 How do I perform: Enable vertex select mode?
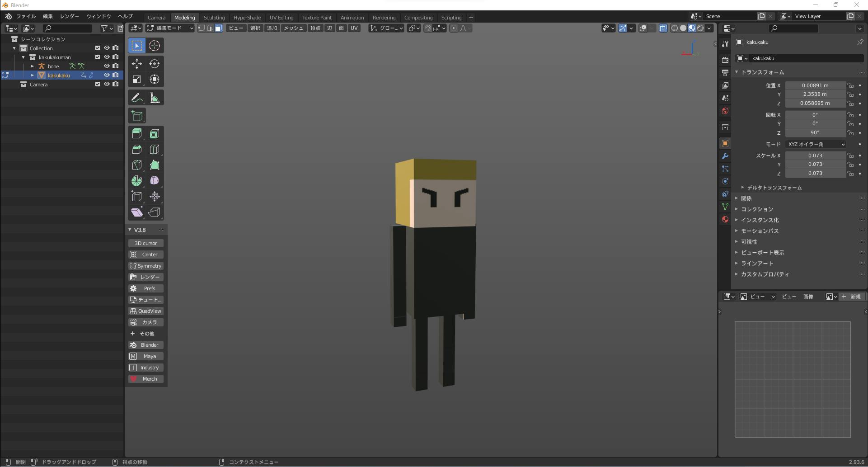pos(202,28)
